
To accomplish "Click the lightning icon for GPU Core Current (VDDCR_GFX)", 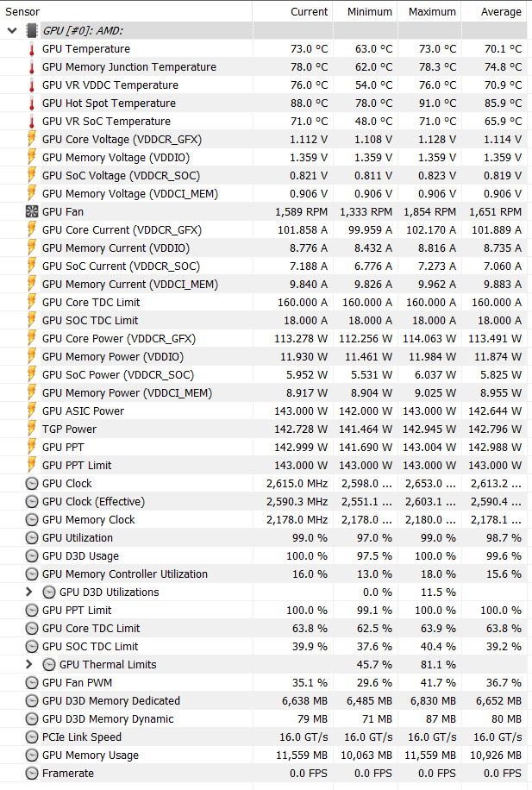I will click(32, 230).
